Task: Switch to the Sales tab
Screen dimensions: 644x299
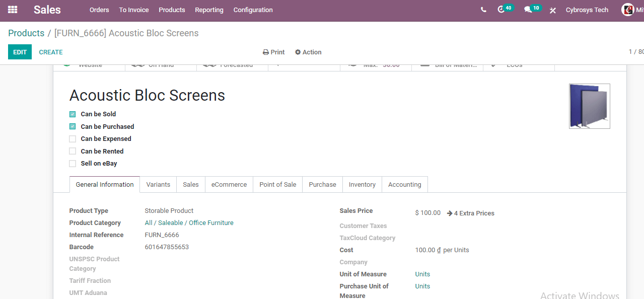Action: [x=191, y=185]
